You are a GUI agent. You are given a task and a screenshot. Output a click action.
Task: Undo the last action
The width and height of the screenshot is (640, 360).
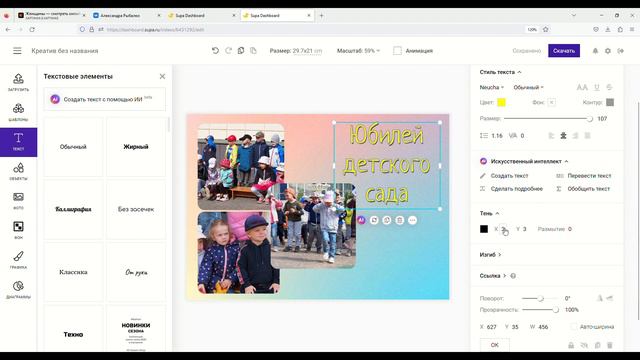click(x=215, y=51)
